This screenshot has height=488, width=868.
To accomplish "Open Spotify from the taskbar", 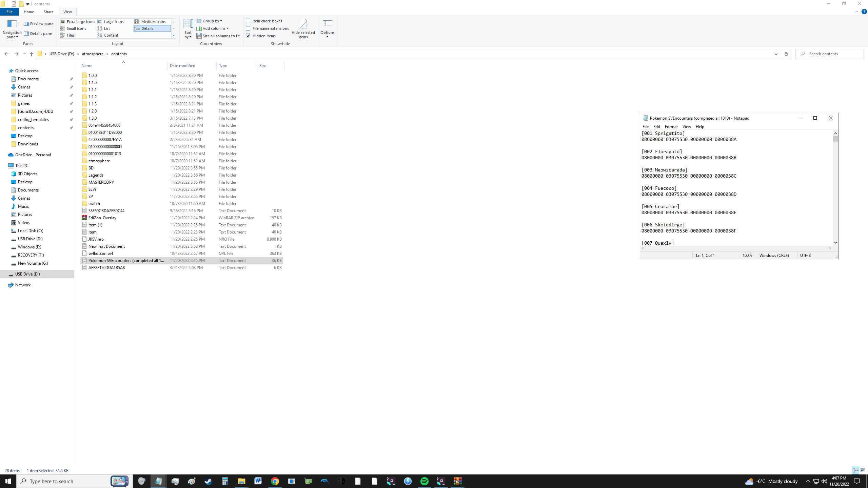I will (x=425, y=481).
